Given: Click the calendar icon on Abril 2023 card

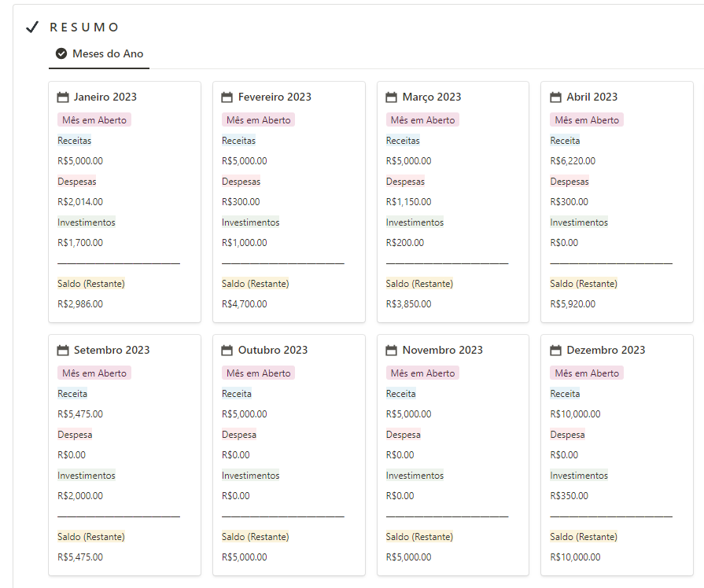Looking at the screenshot, I should click(x=556, y=97).
